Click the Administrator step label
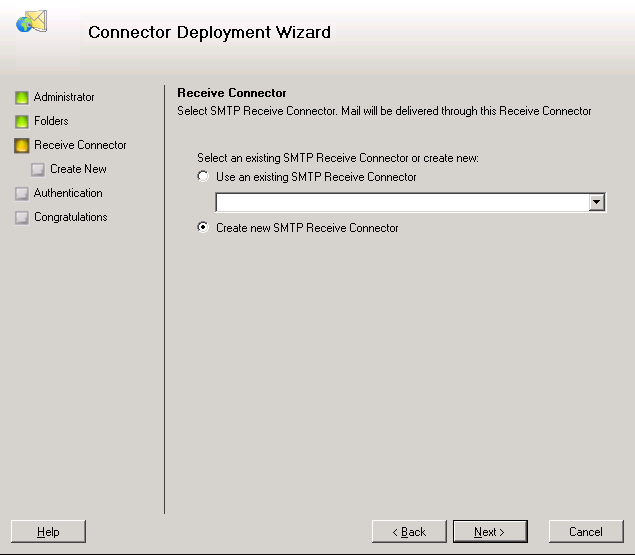Image resolution: width=635 pixels, height=555 pixels. pos(64,97)
